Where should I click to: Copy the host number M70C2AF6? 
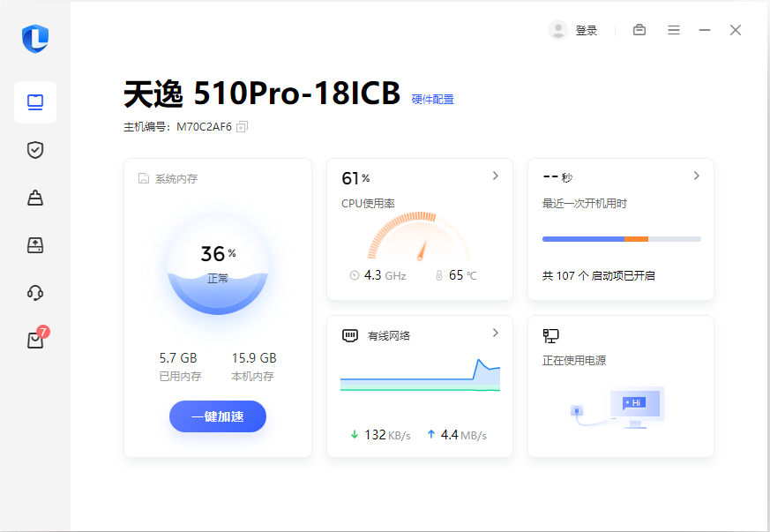(242, 126)
